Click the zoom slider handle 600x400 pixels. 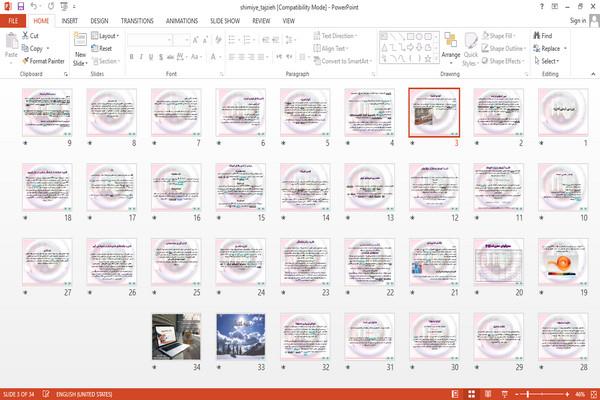[x=528, y=394]
